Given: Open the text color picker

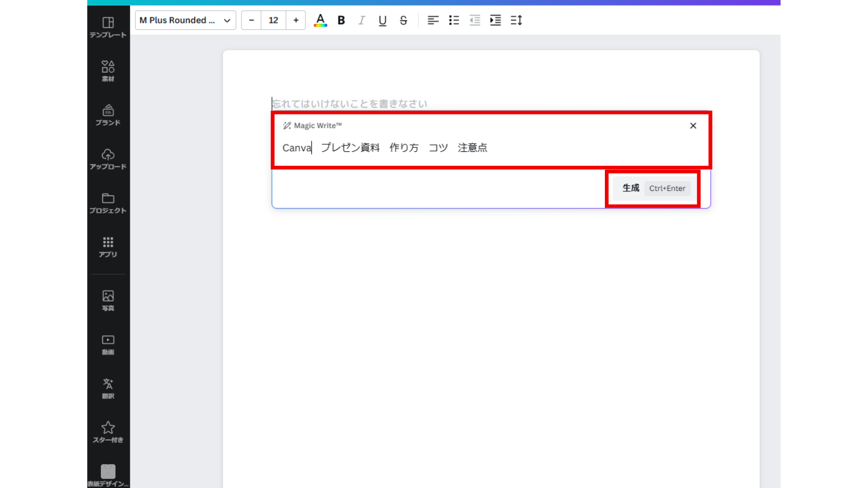Looking at the screenshot, I should 321,20.
